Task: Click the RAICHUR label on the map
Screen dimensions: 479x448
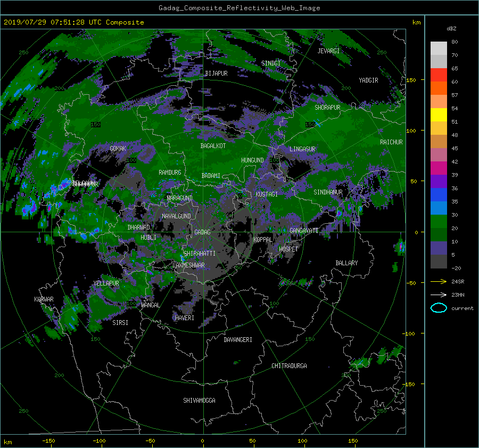Action: click(391, 142)
